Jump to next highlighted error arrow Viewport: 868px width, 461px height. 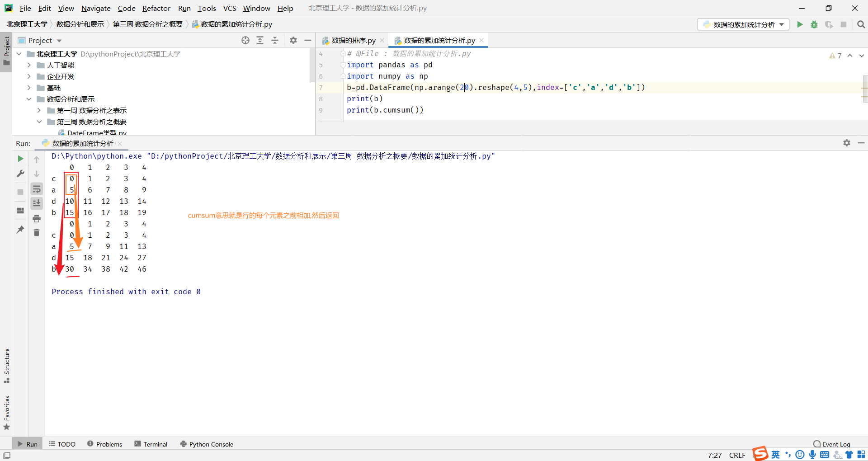pyautogui.click(x=862, y=56)
